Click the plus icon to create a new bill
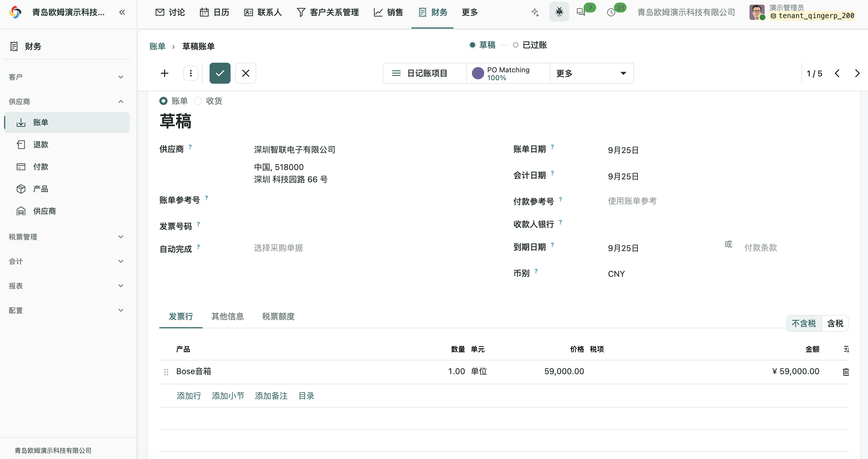Viewport: 868px width, 459px height. 164,73
